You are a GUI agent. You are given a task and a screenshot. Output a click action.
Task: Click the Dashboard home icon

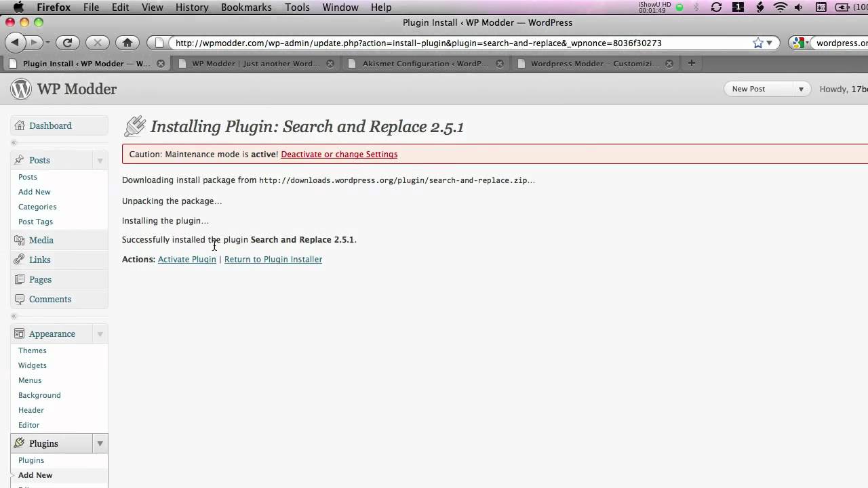(19, 125)
